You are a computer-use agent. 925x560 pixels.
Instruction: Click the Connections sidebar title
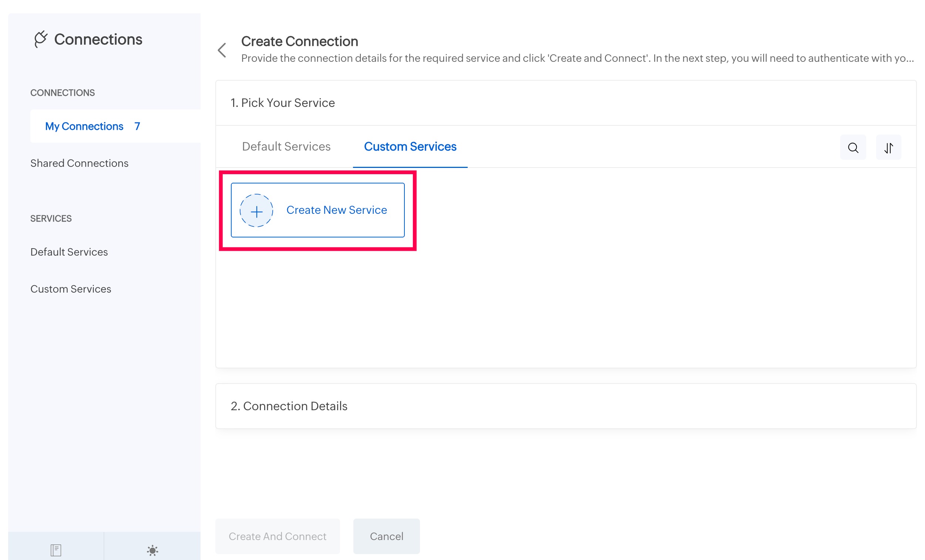98,40
